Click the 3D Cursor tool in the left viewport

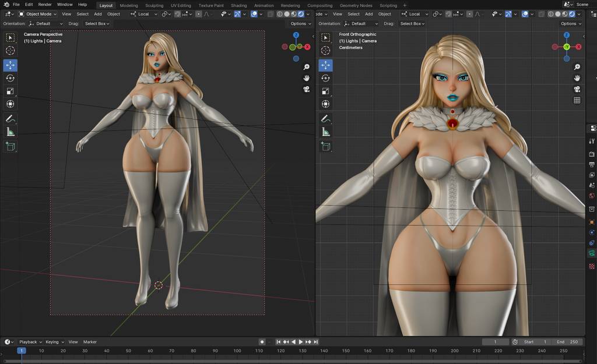point(10,51)
